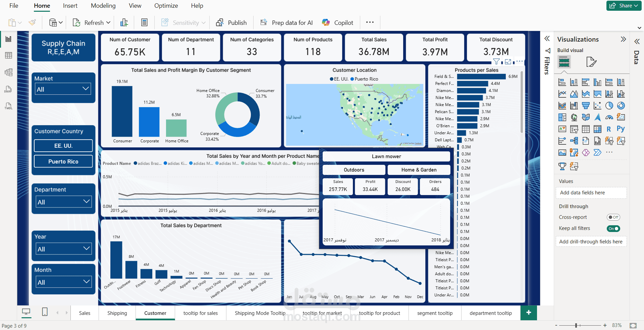Image resolution: width=644 pixels, height=330 pixels.
Task: Select the Slicer visual
Action: [574, 129]
